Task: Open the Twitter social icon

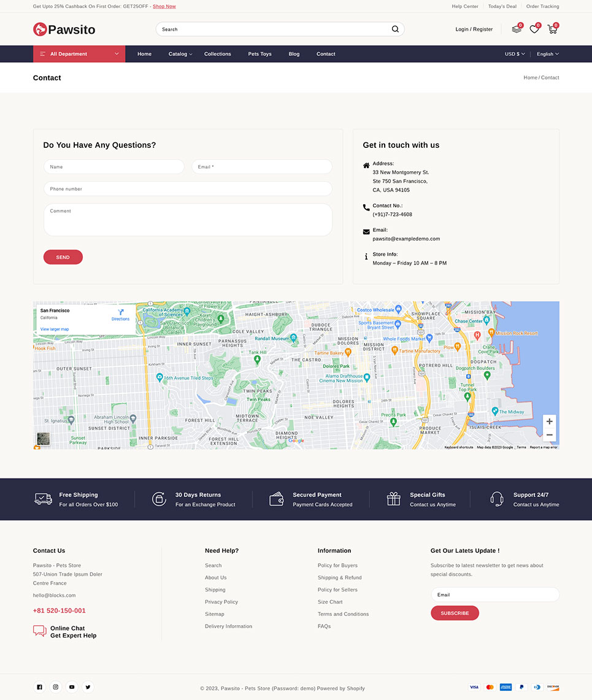Action: tap(88, 687)
